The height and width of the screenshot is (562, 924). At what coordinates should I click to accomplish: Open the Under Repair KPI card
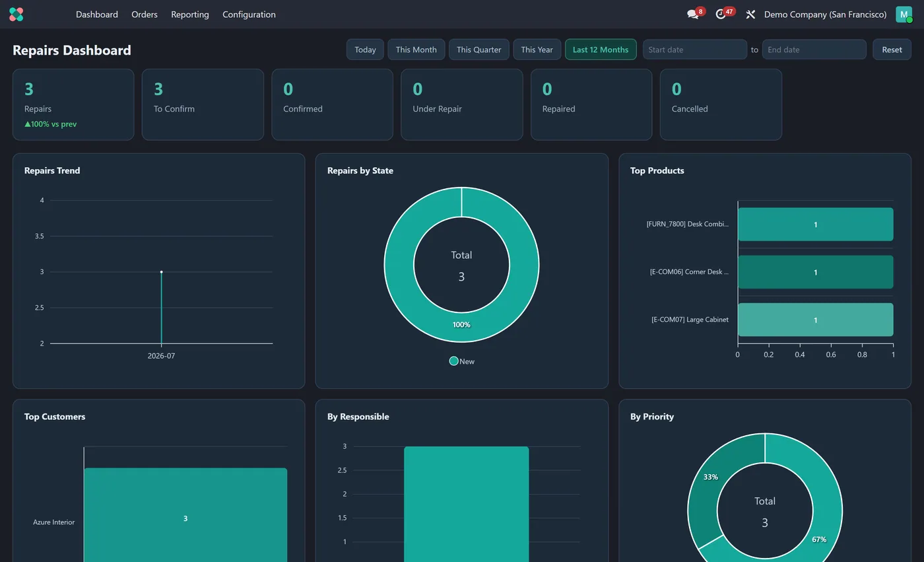462,104
